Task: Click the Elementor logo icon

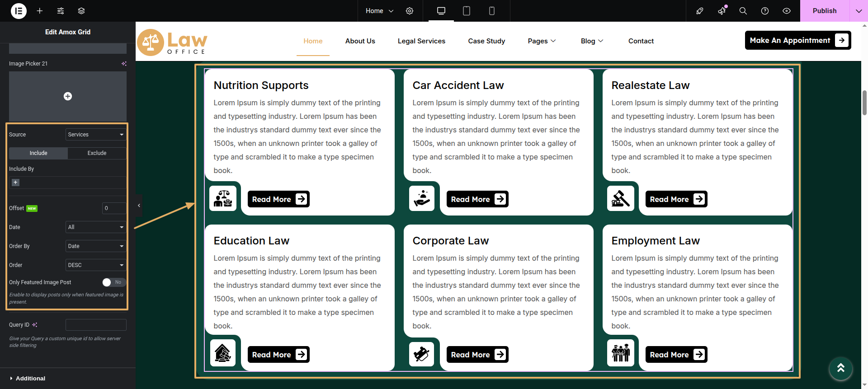Action: pyautogui.click(x=19, y=11)
